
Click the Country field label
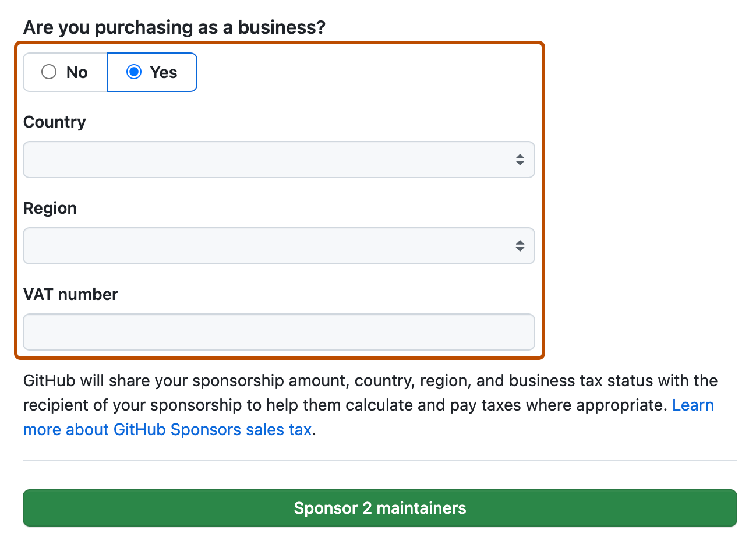pyautogui.click(x=54, y=122)
